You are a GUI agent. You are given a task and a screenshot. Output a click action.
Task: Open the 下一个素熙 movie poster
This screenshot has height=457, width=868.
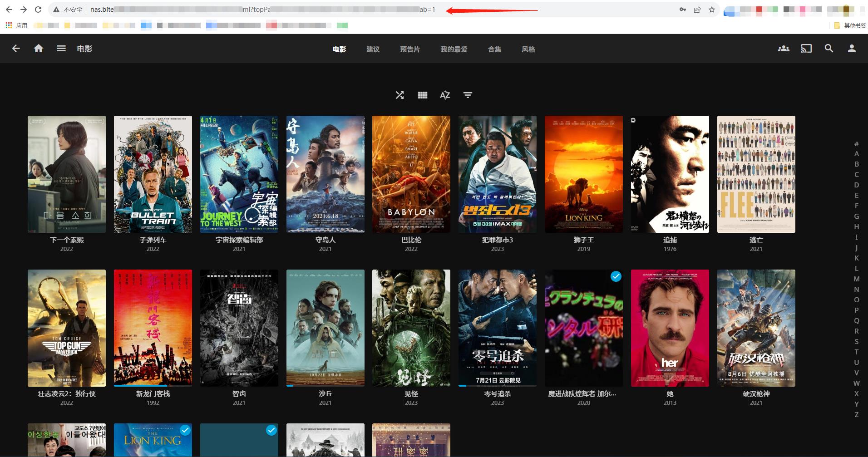(67, 174)
